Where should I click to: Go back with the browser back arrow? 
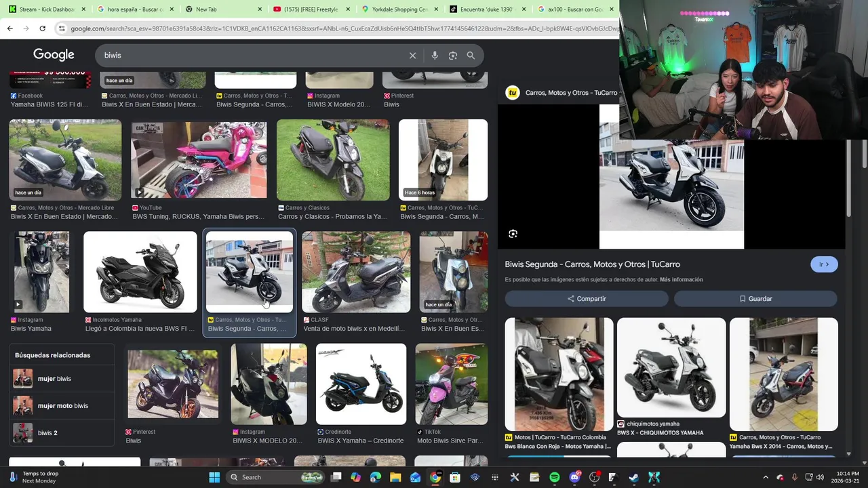[x=9, y=28]
